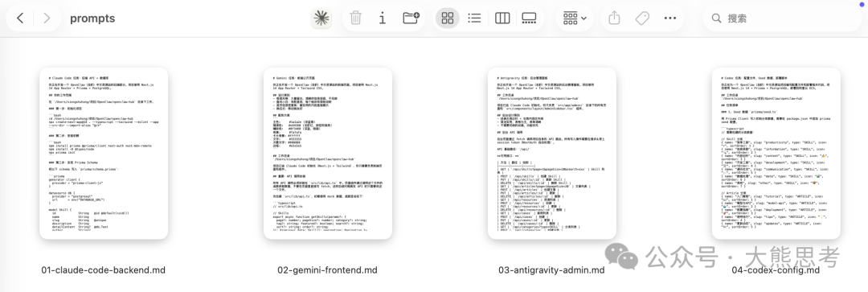The image size is (868, 292).
Task: Click the file name 03-antigravity-admin.md
Action: [552, 270]
